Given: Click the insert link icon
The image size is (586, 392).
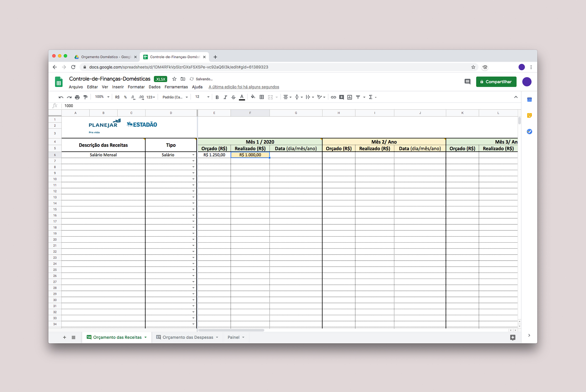Looking at the screenshot, I should coord(333,97).
